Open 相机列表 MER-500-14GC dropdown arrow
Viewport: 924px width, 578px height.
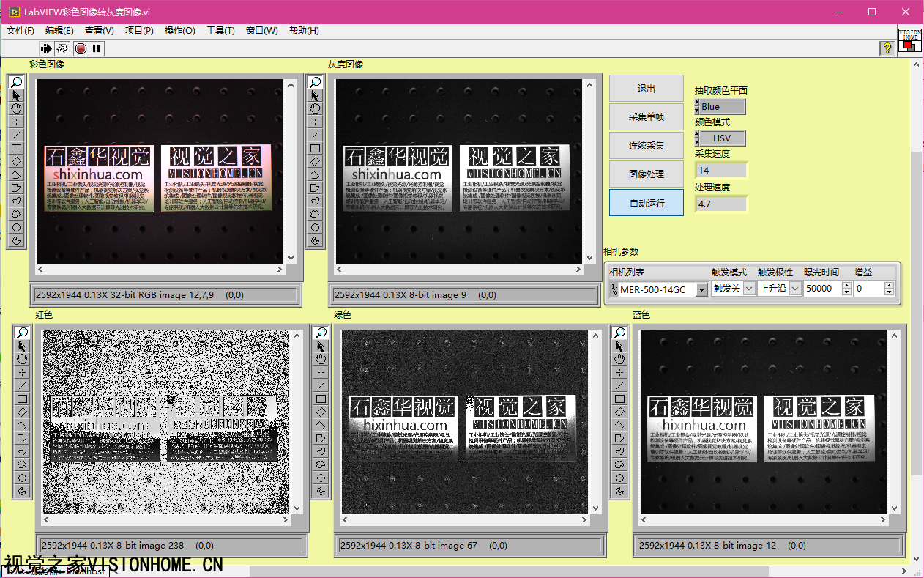pyautogui.click(x=702, y=289)
